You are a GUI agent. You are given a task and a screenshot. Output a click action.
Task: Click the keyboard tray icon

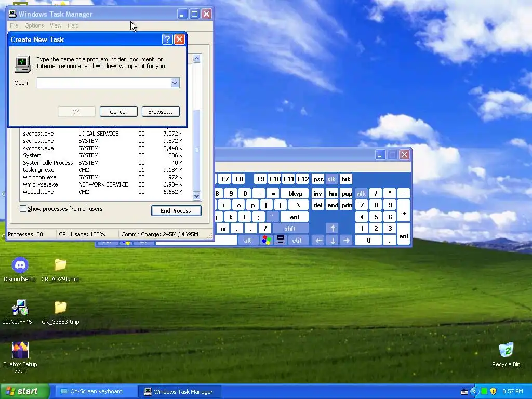(x=464, y=392)
